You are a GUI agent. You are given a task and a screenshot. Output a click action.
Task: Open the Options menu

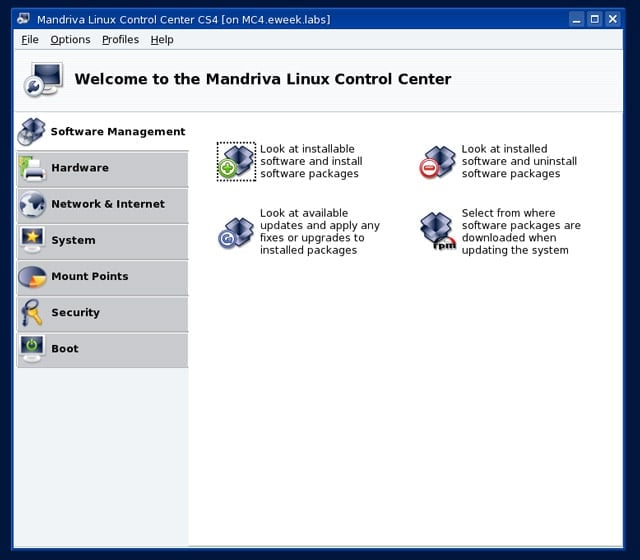(70, 40)
